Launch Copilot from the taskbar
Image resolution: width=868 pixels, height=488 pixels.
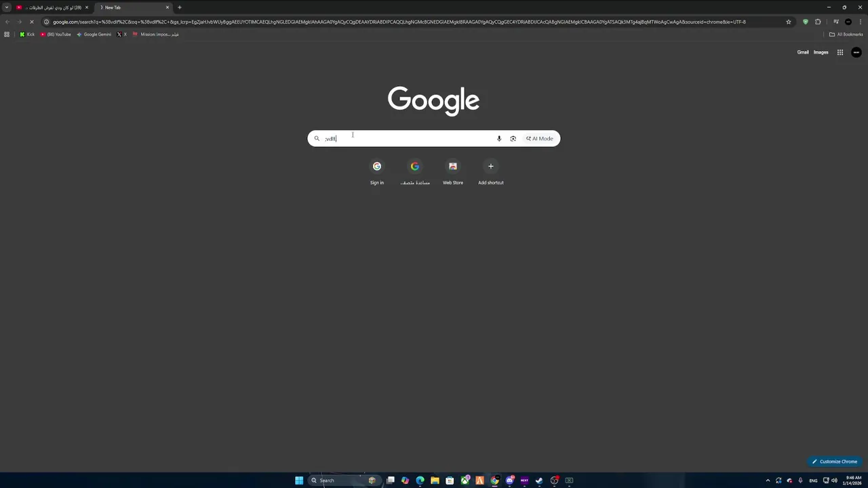(x=406, y=481)
